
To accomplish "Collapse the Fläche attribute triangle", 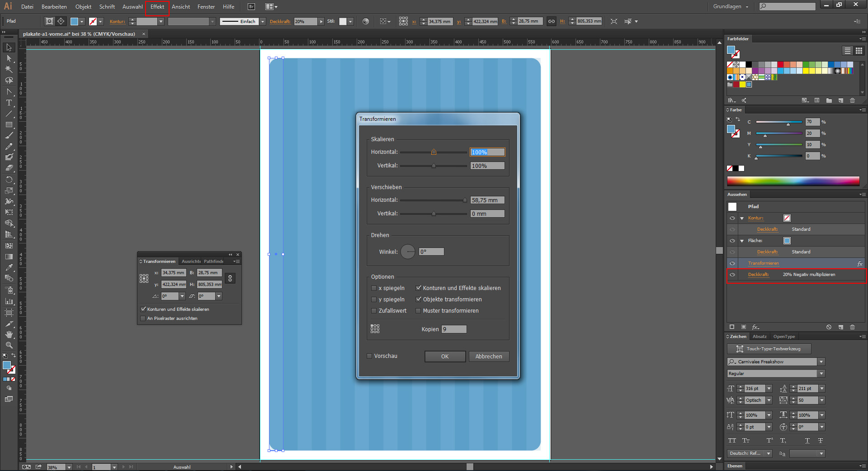I will tap(742, 241).
